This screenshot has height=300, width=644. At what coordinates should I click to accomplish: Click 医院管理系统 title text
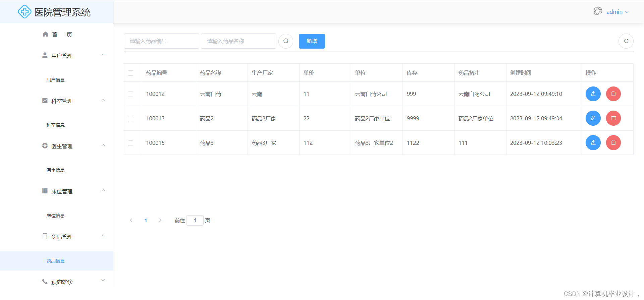pyautogui.click(x=62, y=12)
